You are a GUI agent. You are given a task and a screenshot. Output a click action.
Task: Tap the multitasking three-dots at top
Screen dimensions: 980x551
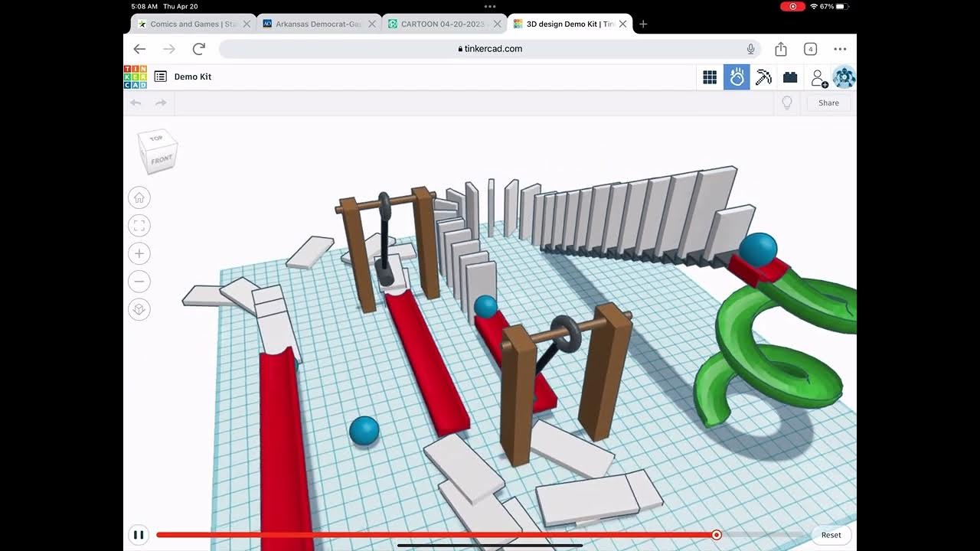pyautogui.click(x=490, y=6)
